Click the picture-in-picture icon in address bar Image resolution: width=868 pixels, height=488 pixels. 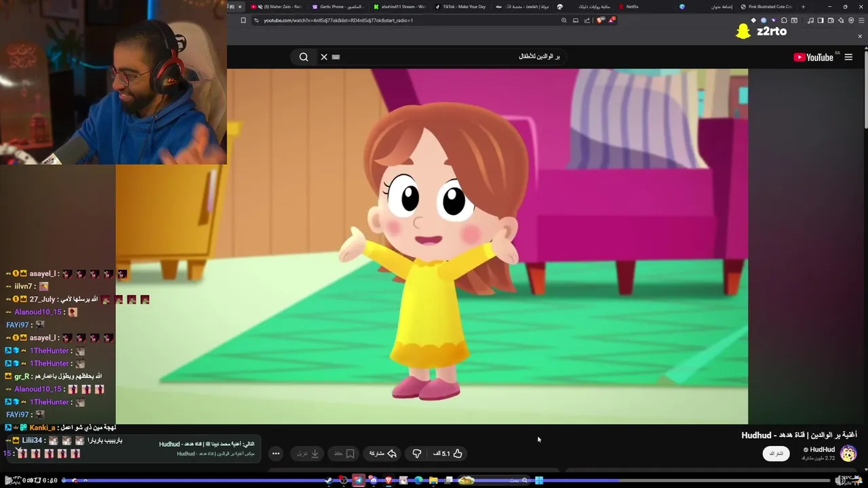click(x=576, y=20)
